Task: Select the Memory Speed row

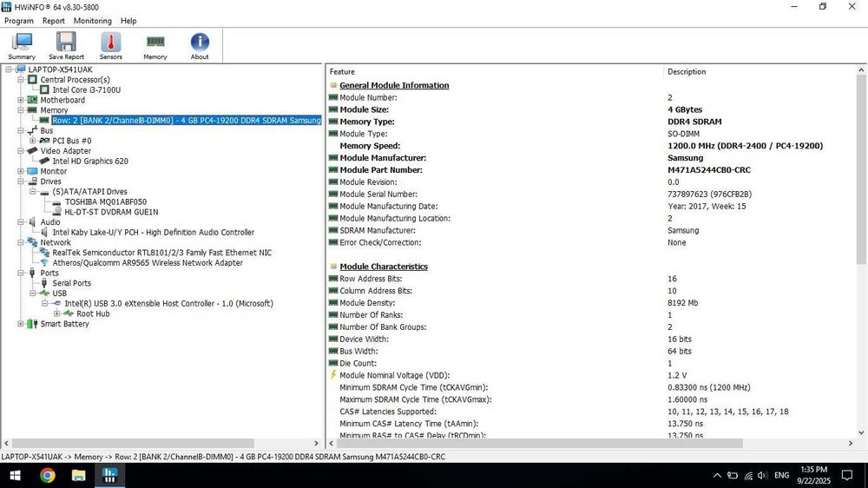Action: point(589,146)
